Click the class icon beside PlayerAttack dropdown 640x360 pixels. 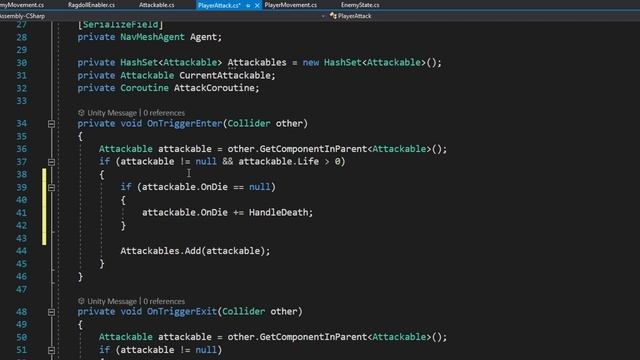click(333, 16)
